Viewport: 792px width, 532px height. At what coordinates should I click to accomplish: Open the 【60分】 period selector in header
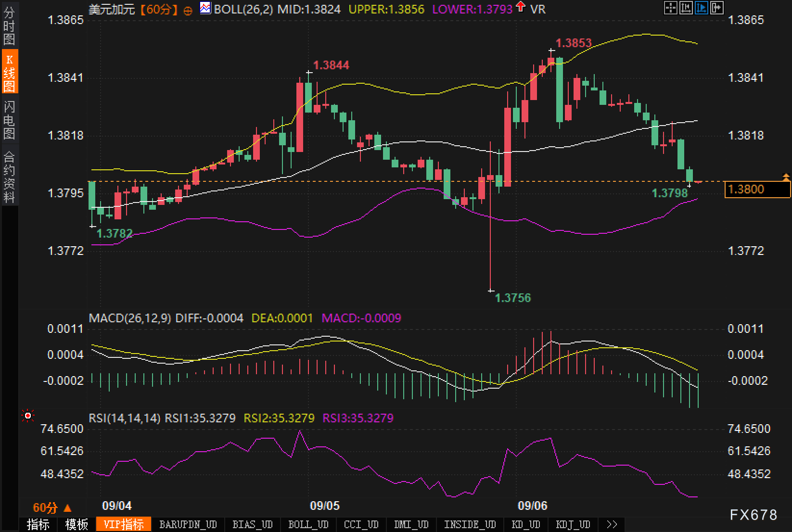pos(159,9)
